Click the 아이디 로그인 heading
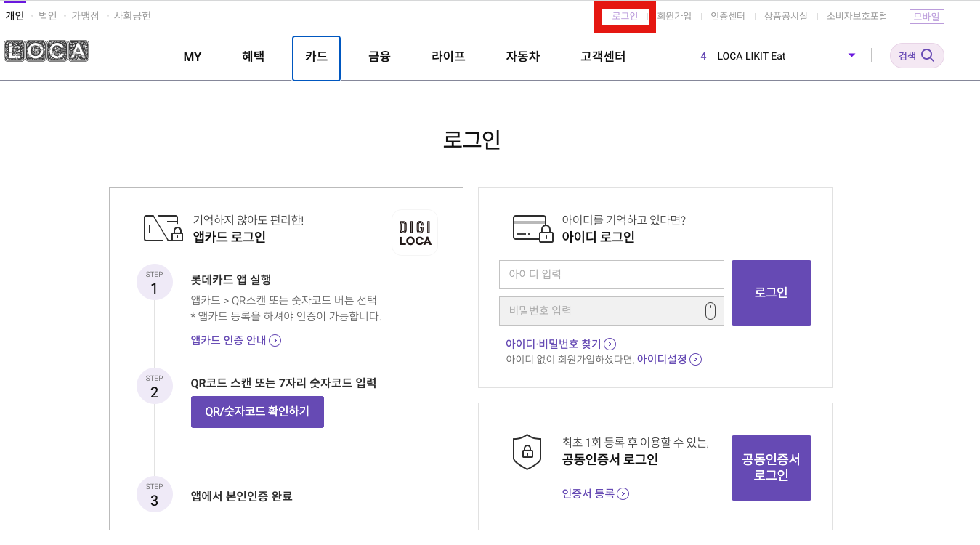The width and height of the screenshot is (980, 545). coord(599,237)
